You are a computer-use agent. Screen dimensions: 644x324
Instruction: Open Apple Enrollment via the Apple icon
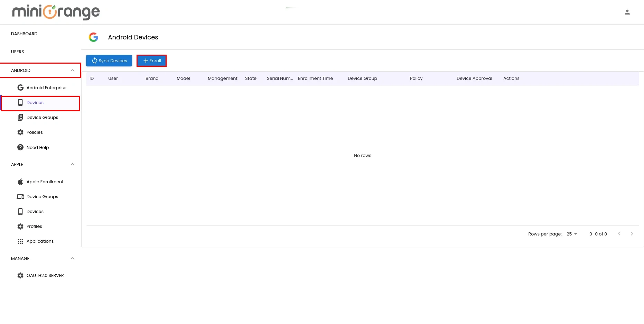[x=21, y=182]
